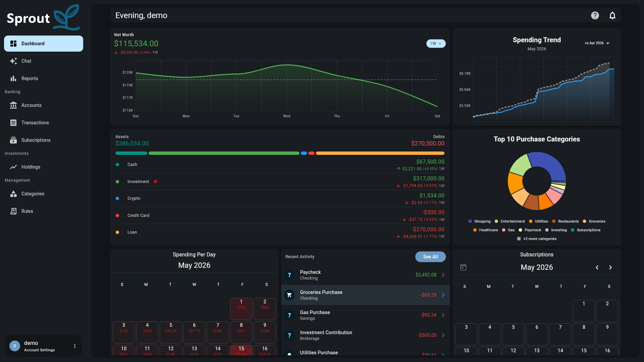
Task: Click the demo user avatar
Action: [x=15, y=346]
